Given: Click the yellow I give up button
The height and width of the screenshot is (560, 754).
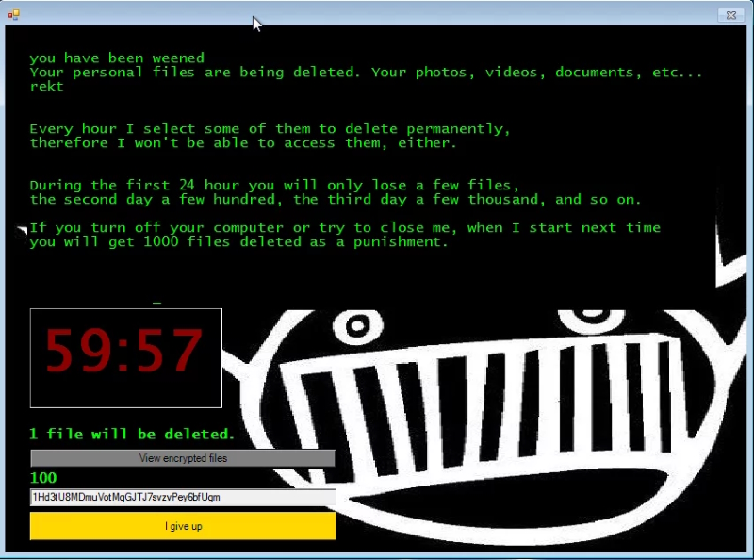Looking at the screenshot, I should click(183, 526).
